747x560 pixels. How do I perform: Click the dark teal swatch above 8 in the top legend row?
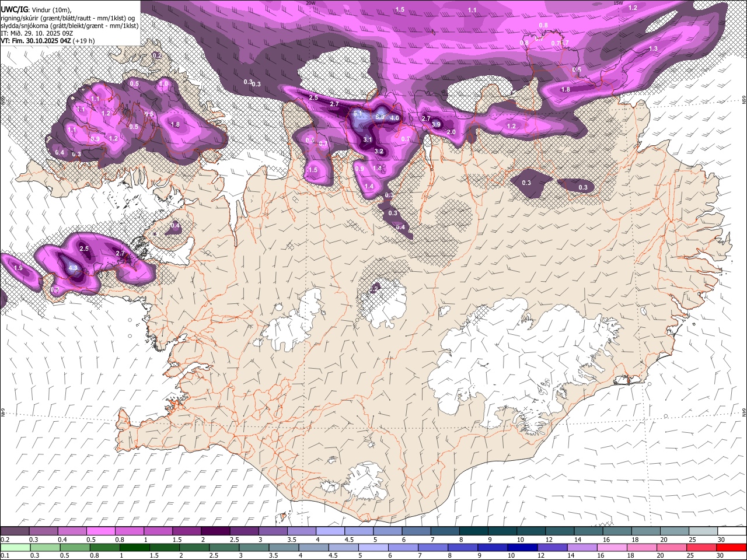point(473,531)
